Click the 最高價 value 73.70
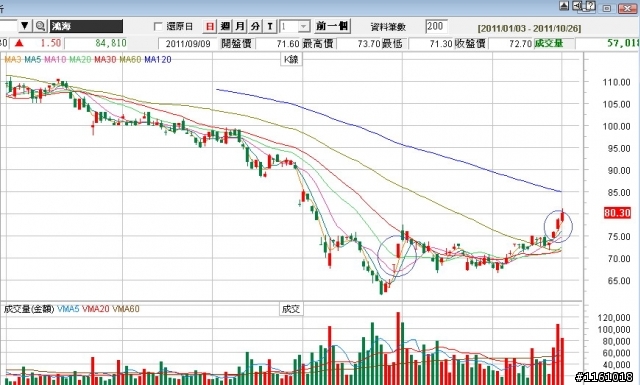The width and height of the screenshot is (640, 385). (369, 44)
